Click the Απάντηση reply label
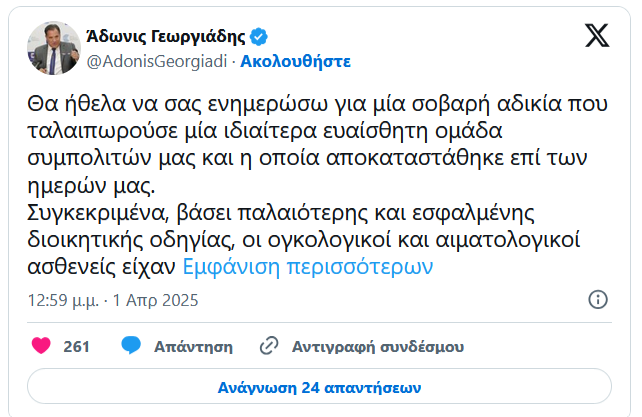The width and height of the screenshot is (642, 417). pos(193,346)
